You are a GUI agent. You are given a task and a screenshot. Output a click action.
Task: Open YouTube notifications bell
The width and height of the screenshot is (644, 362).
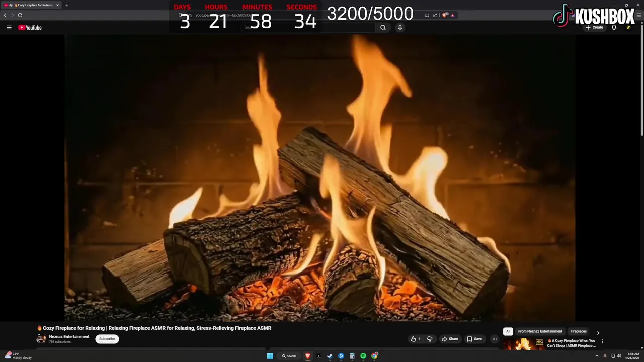(x=614, y=28)
